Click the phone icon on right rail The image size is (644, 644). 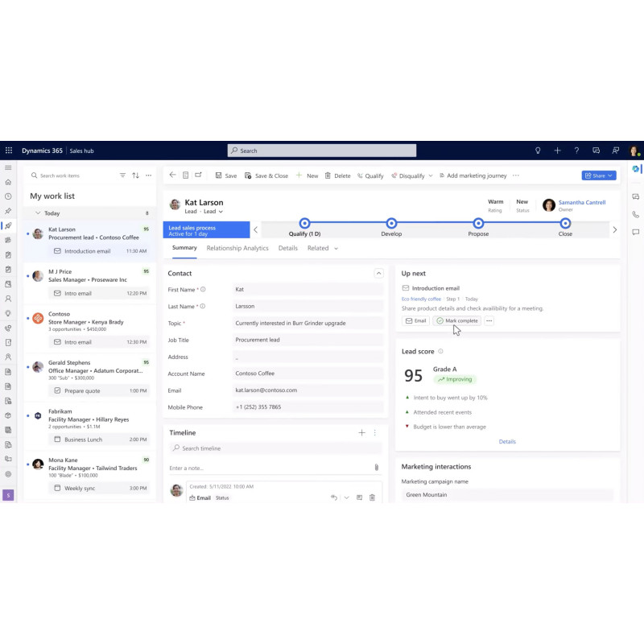636,214
